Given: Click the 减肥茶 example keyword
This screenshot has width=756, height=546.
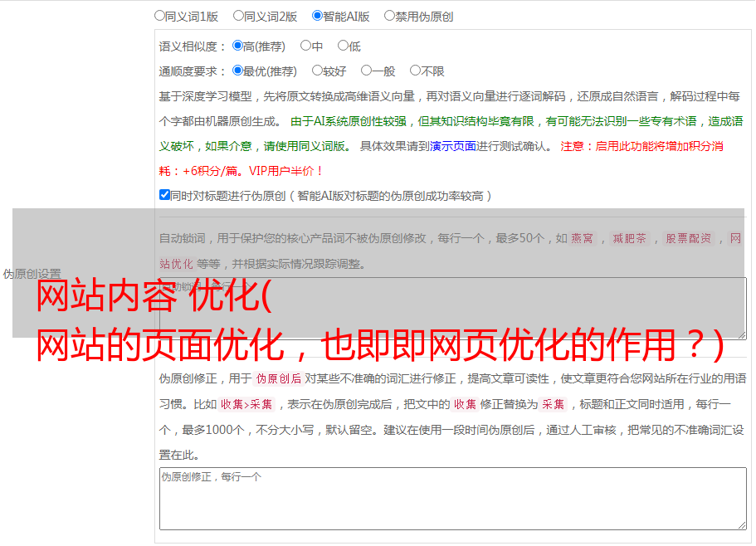Looking at the screenshot, I should click(630, 238).
